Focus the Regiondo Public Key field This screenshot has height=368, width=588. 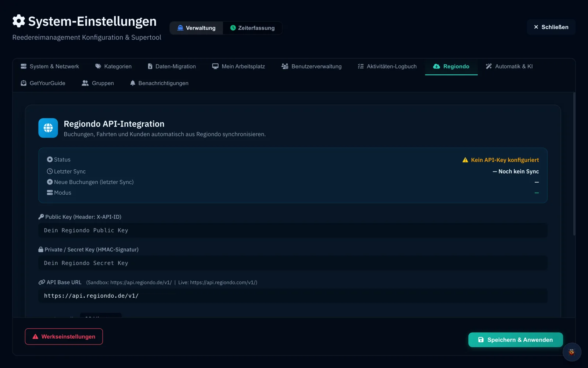[x=293, y=230]
